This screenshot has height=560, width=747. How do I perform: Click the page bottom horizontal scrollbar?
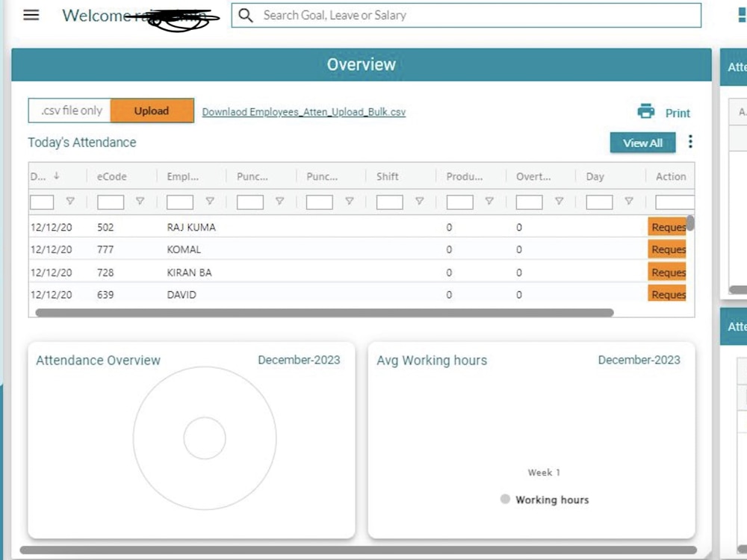point(359,550)
